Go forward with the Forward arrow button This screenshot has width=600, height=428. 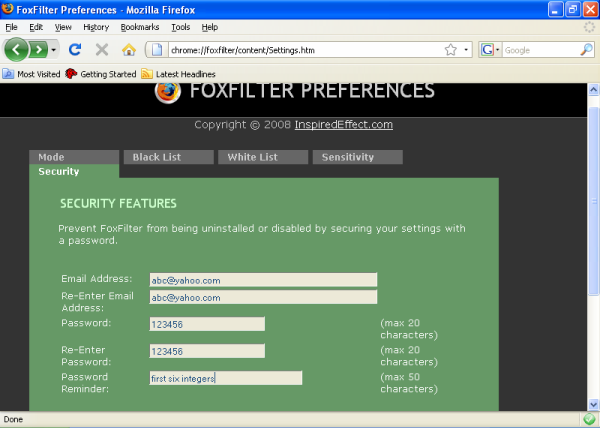click(38, 50)
